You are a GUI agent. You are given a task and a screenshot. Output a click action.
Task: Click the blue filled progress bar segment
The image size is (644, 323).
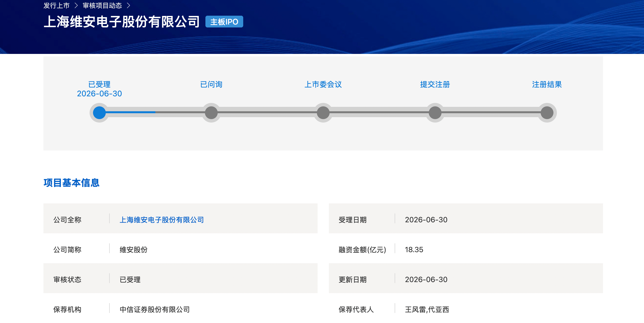[x=130, y=112]
